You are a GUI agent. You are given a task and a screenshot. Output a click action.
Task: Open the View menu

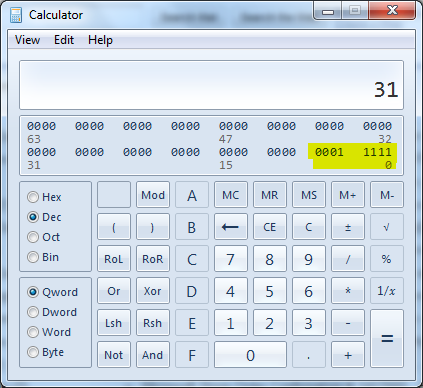click(x=27, y=40)
